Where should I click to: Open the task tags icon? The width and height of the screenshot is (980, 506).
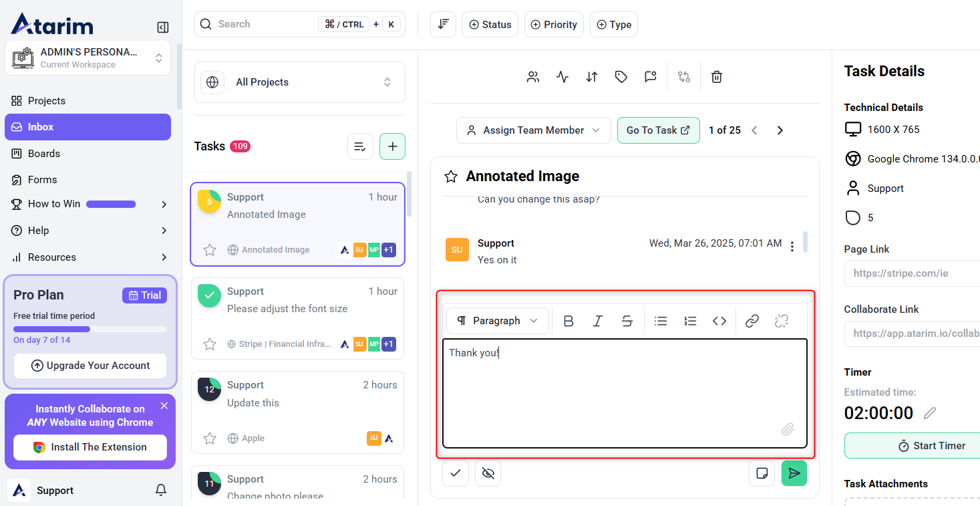(621, 77)
